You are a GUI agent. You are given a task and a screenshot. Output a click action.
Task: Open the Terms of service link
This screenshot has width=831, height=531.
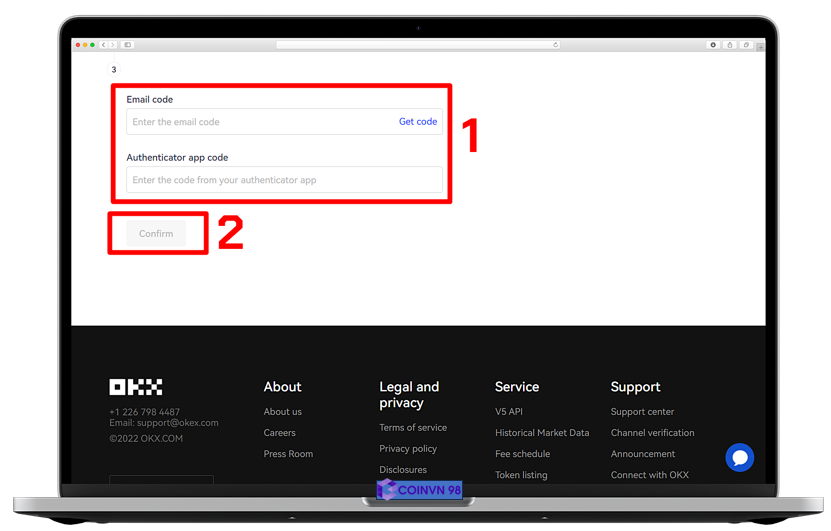coord(413,428)
